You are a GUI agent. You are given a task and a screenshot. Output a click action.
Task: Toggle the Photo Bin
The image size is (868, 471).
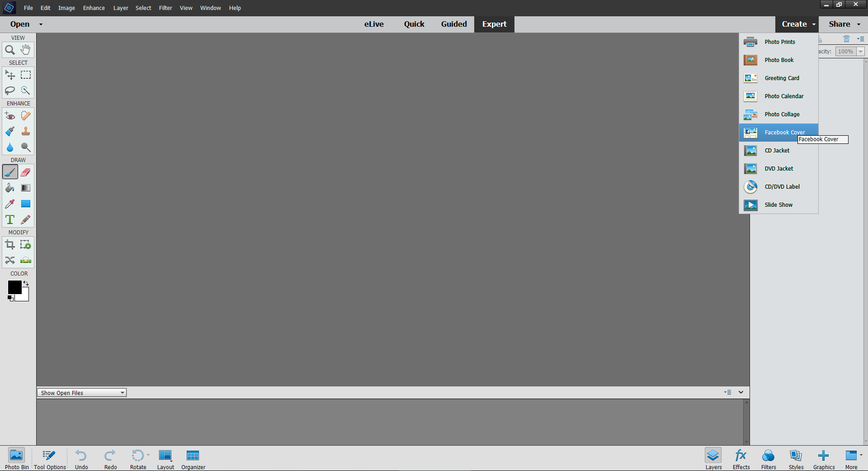[16, 458]
